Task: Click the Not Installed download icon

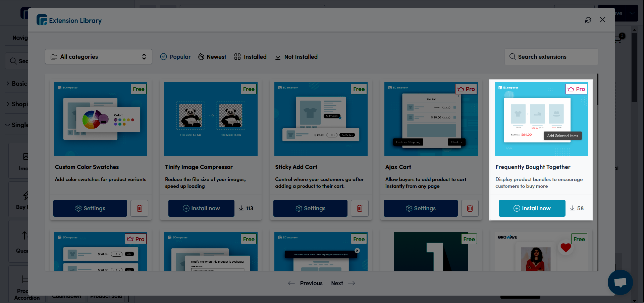Action: click(x=278, y=57)
